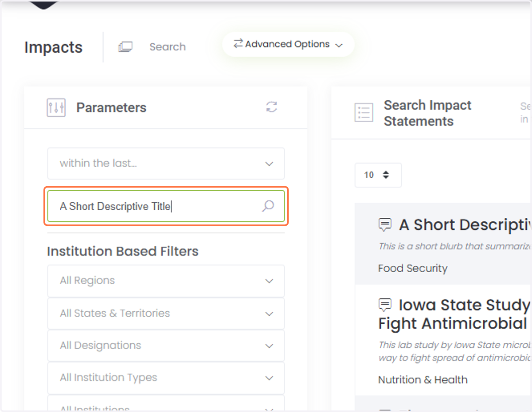Click comment icon beside A Short Descriptive title
532x412 pixels.
point(385,225)
